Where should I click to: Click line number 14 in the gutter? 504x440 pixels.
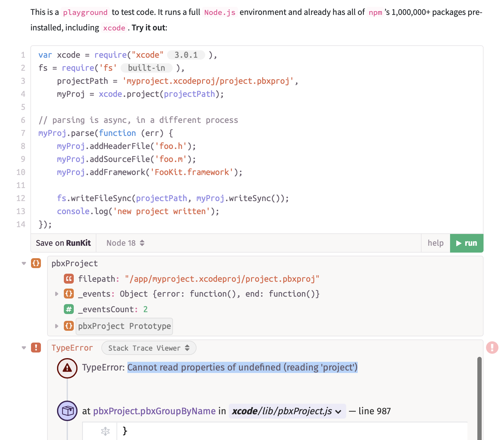click(21, 224)
